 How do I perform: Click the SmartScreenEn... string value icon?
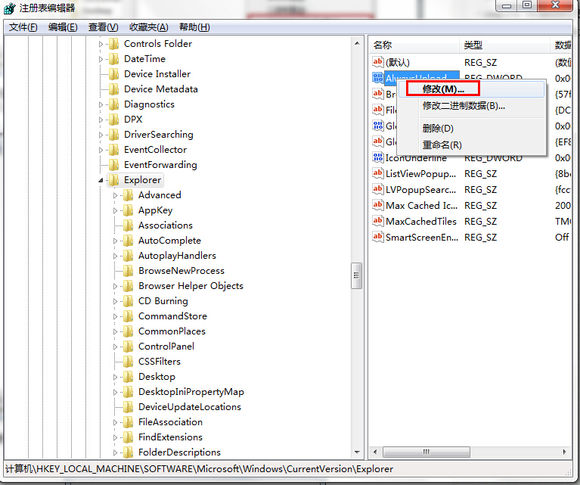point(378,237)
